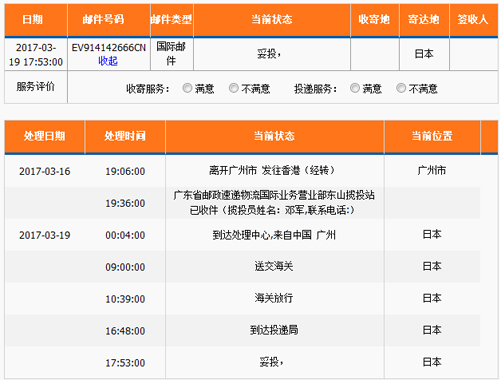Click the 送交海关 status entry
500x380 pixels.
coord(274,266)
